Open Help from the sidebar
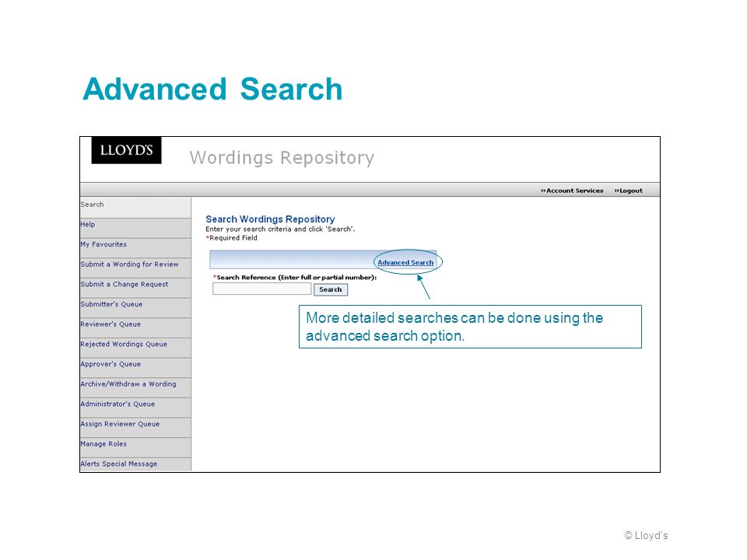 (x=135, y=228)
